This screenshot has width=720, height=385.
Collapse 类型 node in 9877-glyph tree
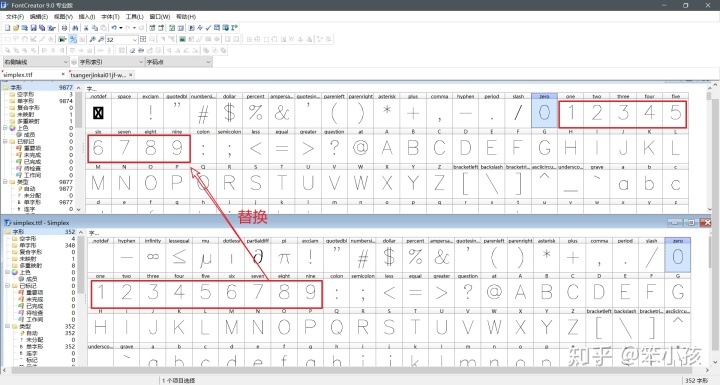click(5, 182)
